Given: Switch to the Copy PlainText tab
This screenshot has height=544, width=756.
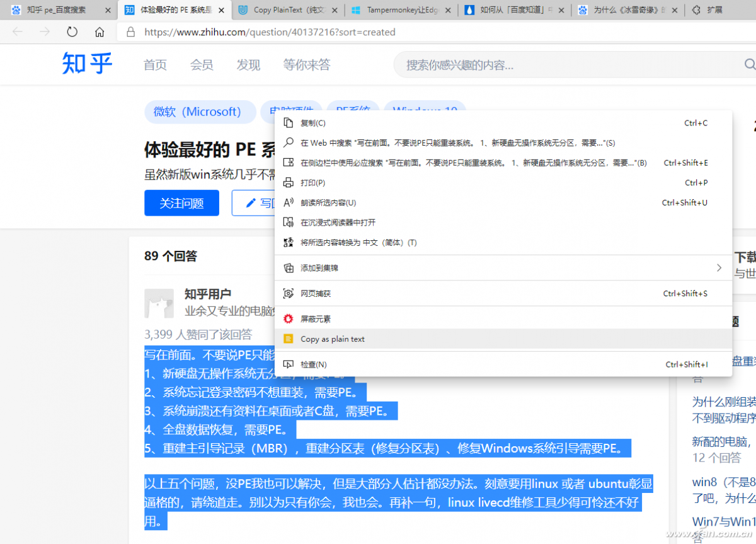Looking at the screenshot, I should coord(289,10).
